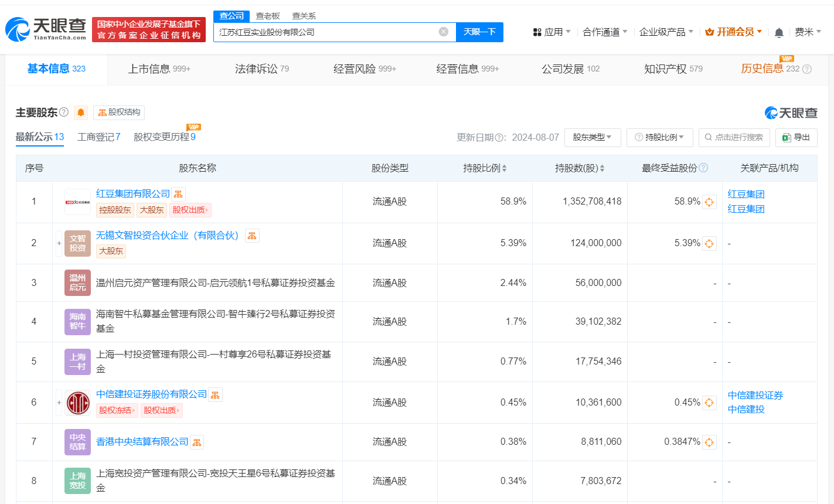This screenshot has width=834, height=504.
Task: Click 中信建投 company logo thumbnail
Action: coord(77,403)
